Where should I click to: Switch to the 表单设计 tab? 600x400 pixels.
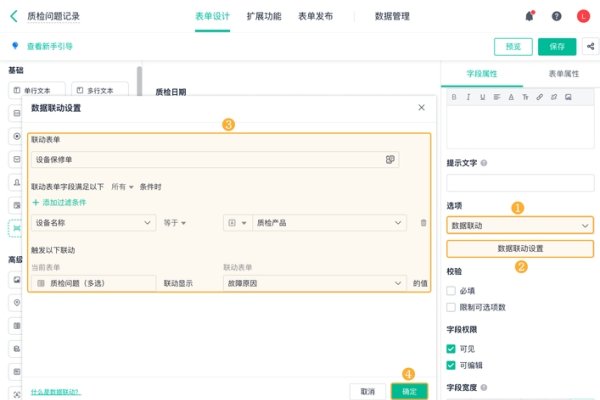tap(212, 16)
